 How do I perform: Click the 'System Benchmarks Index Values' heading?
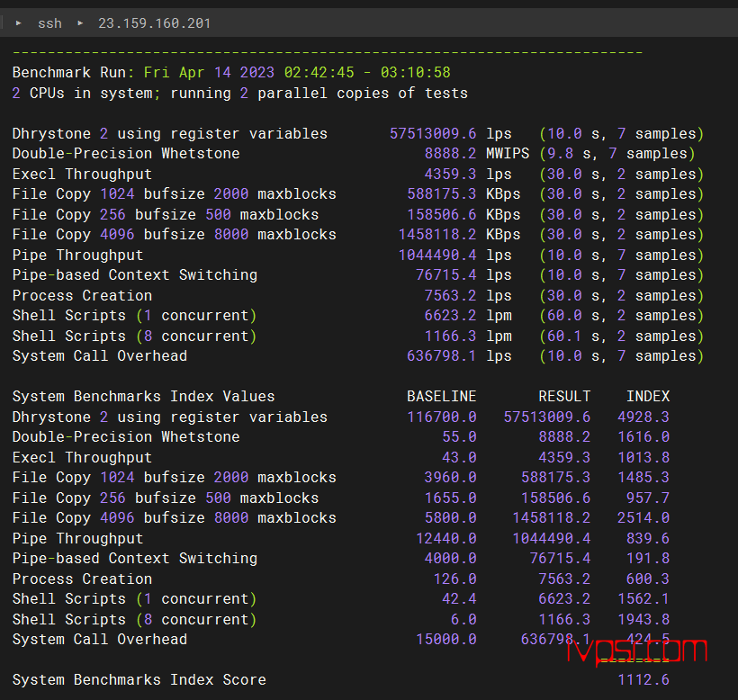tap(144, 396)
